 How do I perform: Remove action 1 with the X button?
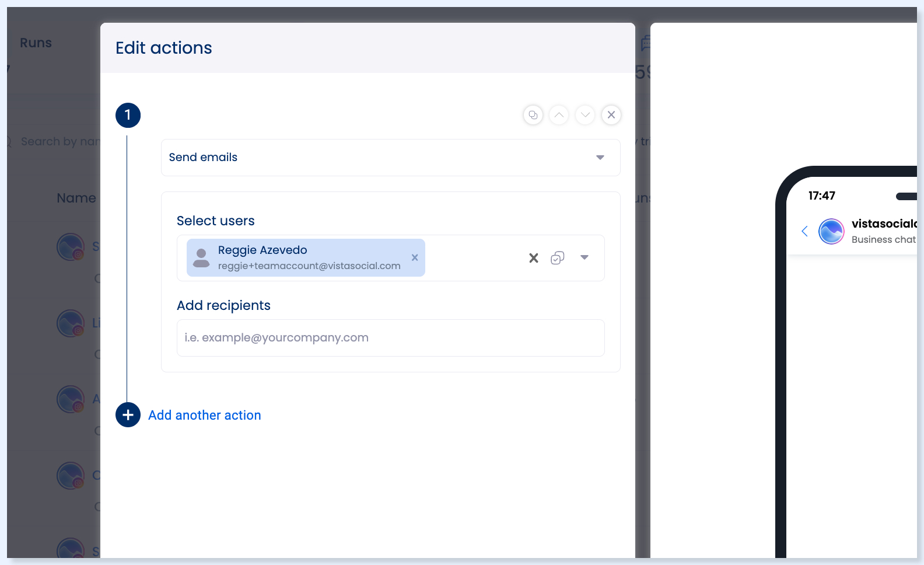tap(611, 115)
